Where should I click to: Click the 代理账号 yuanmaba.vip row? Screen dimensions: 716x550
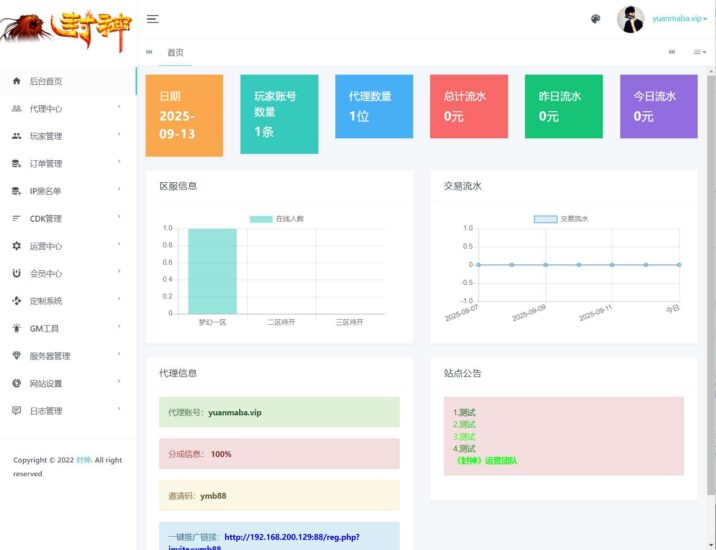tap(279, 412)
